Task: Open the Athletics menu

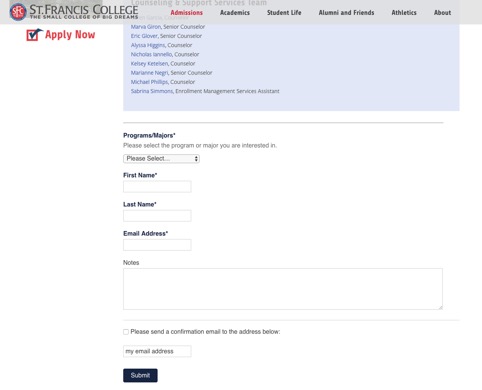Action: click(x=404, y=13)
